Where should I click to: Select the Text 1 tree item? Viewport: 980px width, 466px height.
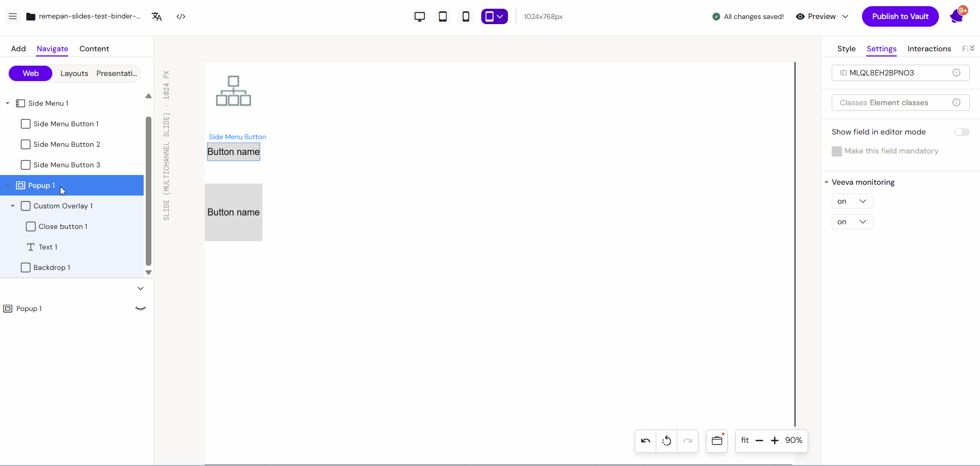(48, 247)
